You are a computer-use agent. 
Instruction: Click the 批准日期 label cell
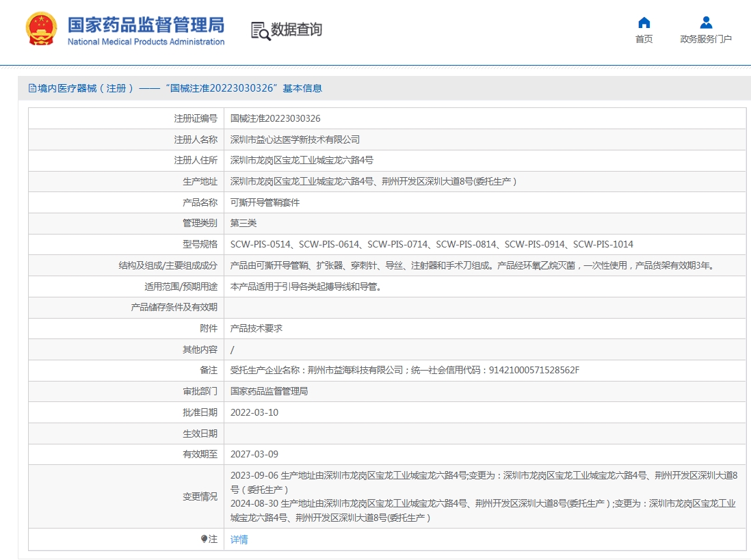(127, 412)
